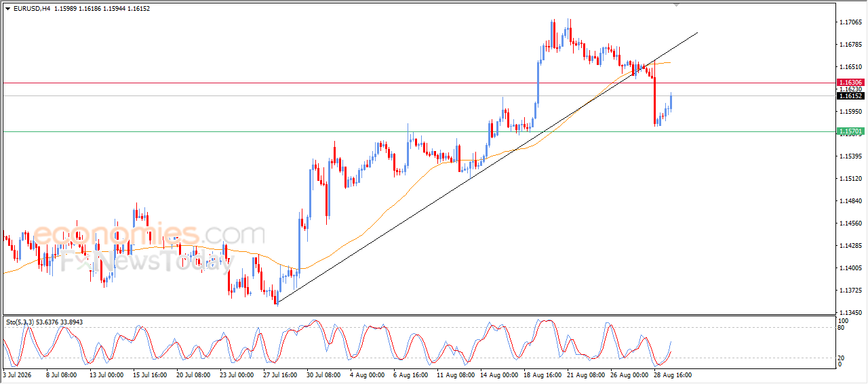Click the 1.13450 price scale value
This screenshot has height=384, width=868.
(x=850, y=312)
